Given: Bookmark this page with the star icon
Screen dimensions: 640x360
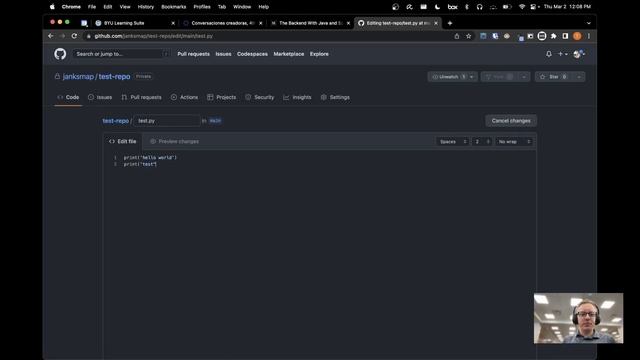Looking at the screenshot, I should point(469,36).
